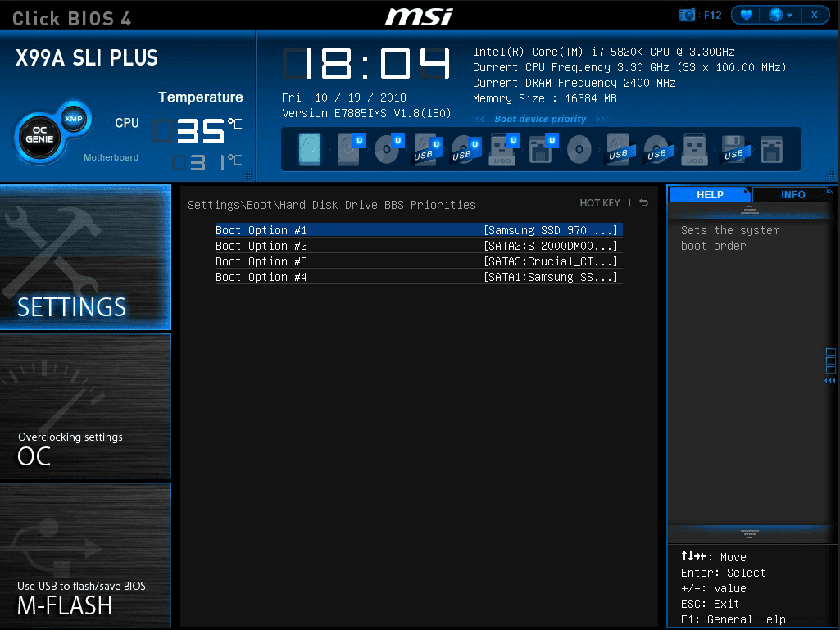This screenshot has height=630, width=840.
Task: Click the bottom drag handle of the help panel
Action: [x=750, y=533]
